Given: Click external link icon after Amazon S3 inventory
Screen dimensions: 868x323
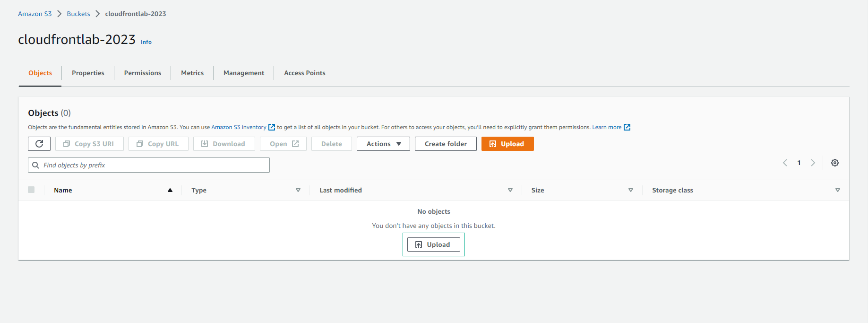Looking at the screenshot, I should click(x=272, y=127).
